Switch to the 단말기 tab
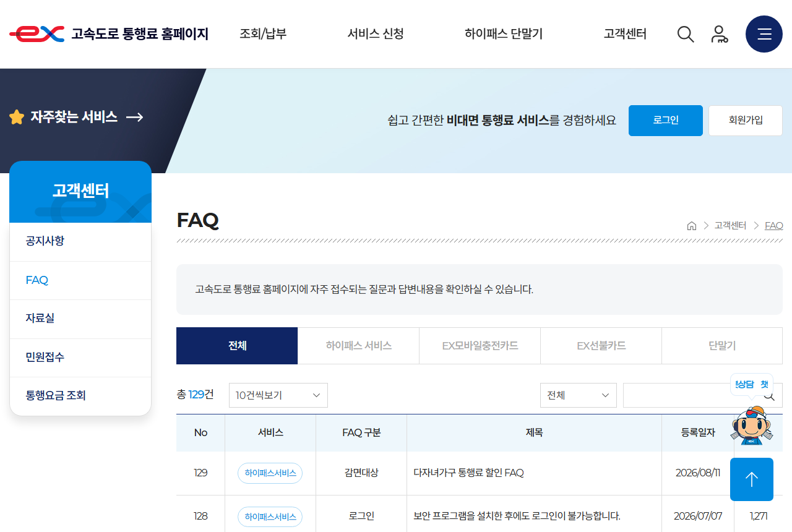Image resolution: width=792 pixels, height=532 pixels. [722, 346]
